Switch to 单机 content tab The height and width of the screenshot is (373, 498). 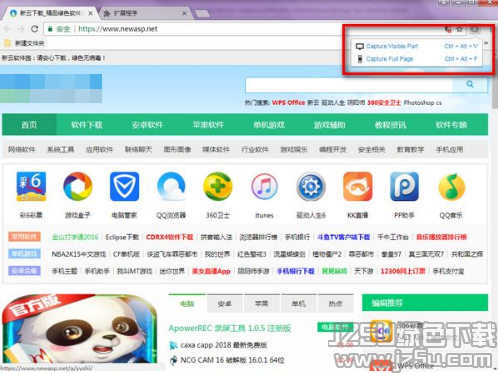coord(299,304)
